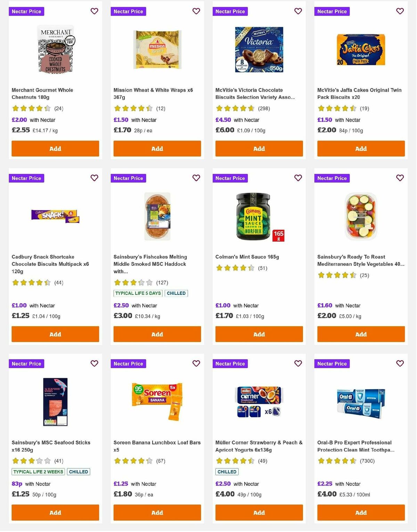This screenshot has height=532, width=417.
Task: Click the heart icon on Ready To Roast Mediterranean Vegetables
Action: tap(400, 178)
